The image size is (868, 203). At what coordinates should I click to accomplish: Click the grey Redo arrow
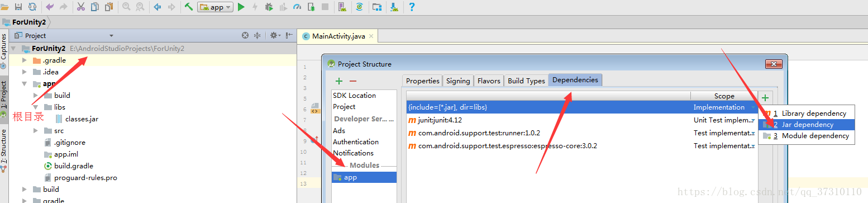[63, 7]
